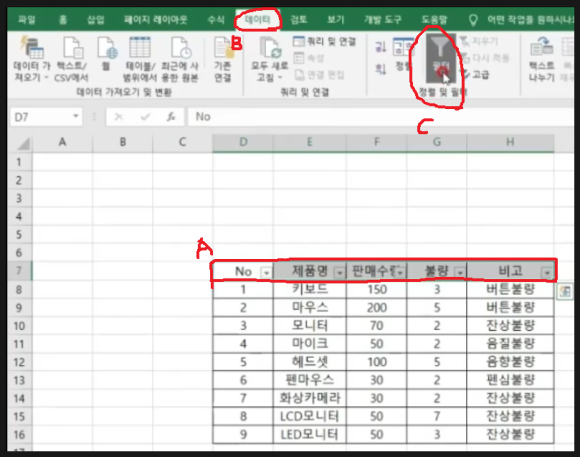
Task: Sort ascending with the top sort icon
Action: [x=381, y=46]
